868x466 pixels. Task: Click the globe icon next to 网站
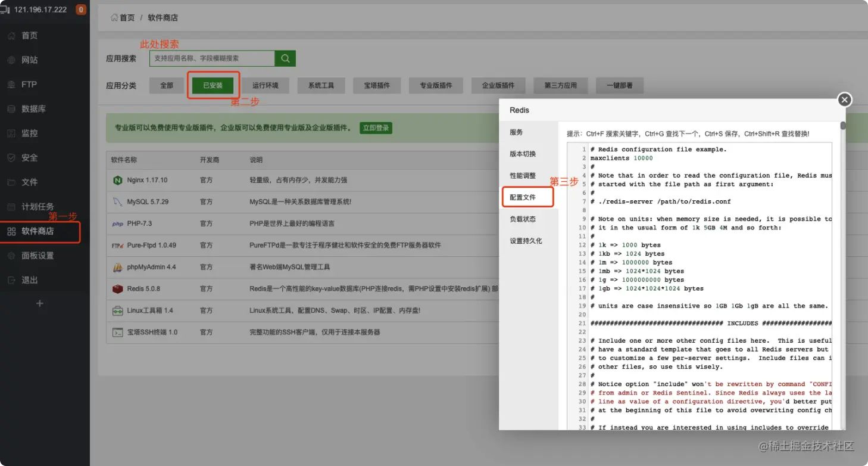11,60
